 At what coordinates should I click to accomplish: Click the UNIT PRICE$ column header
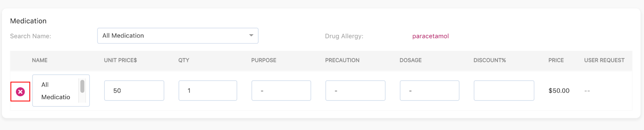tap(120, 60)
